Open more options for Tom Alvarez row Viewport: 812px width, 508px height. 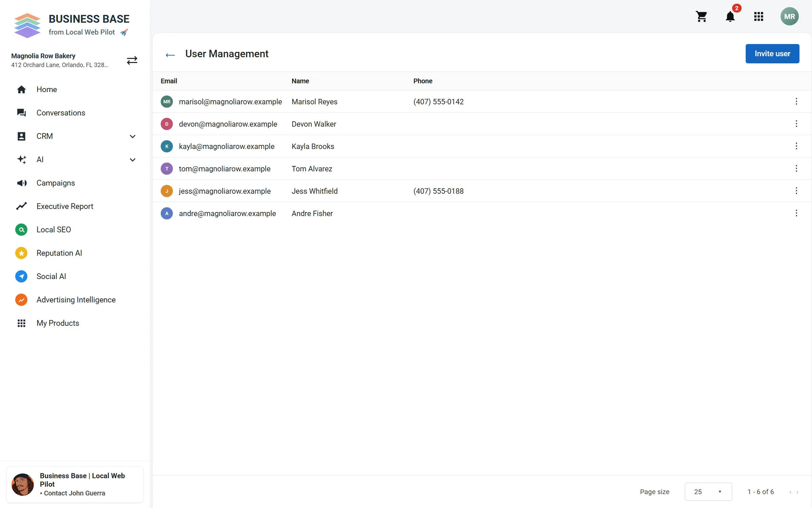pyautogui.click(x=796, y=169)
